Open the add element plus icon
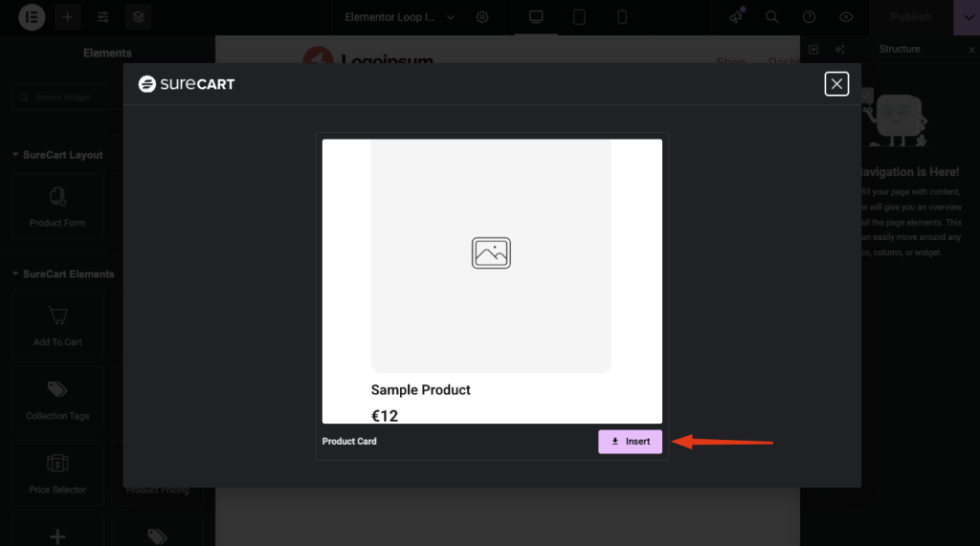The width and height of the screenshot is (980, 546). click(67, 17)
